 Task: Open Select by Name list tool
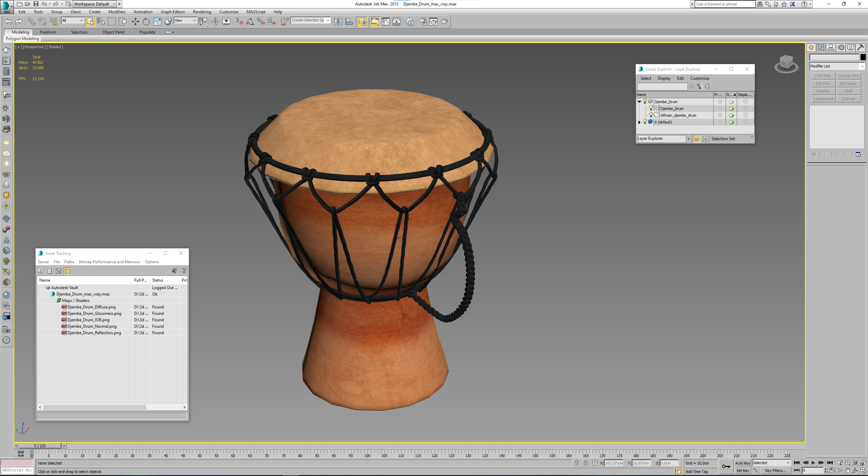(x=101, y=22)
